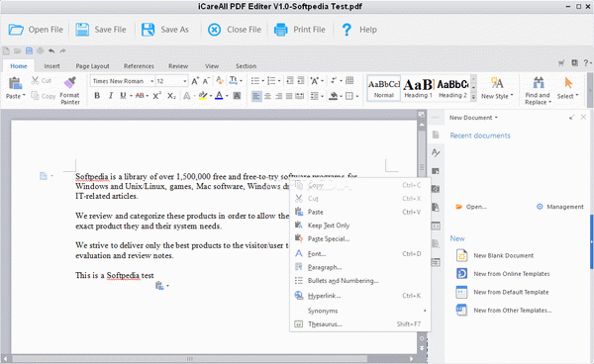Click the horizontal scrollbar at document bottom
Image resolution: width=594 pixels, height=364 pixels.
tap(209, 358)
